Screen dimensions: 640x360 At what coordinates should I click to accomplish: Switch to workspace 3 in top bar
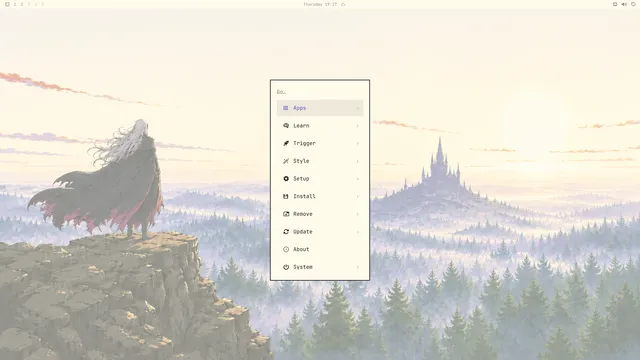(29, 4)
